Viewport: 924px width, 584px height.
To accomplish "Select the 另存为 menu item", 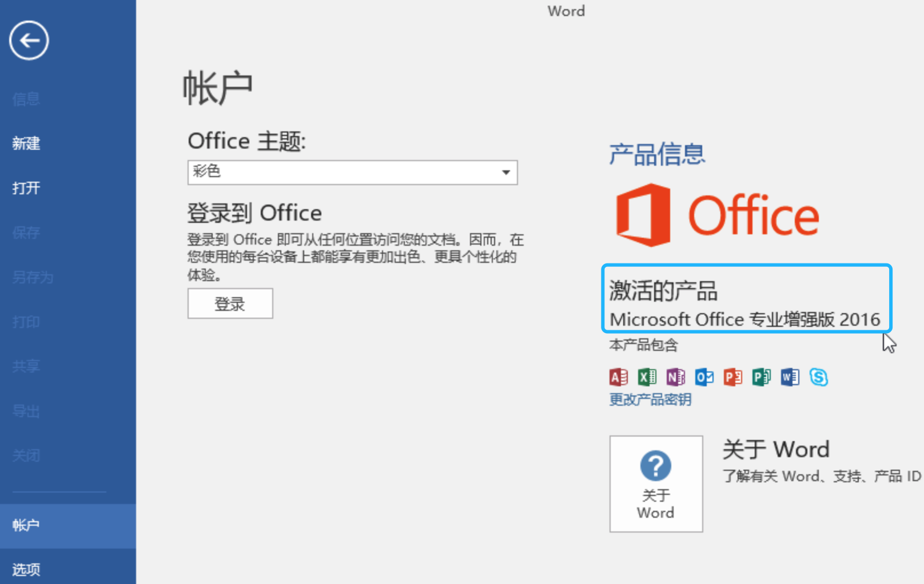I will (x=33, y=277).
